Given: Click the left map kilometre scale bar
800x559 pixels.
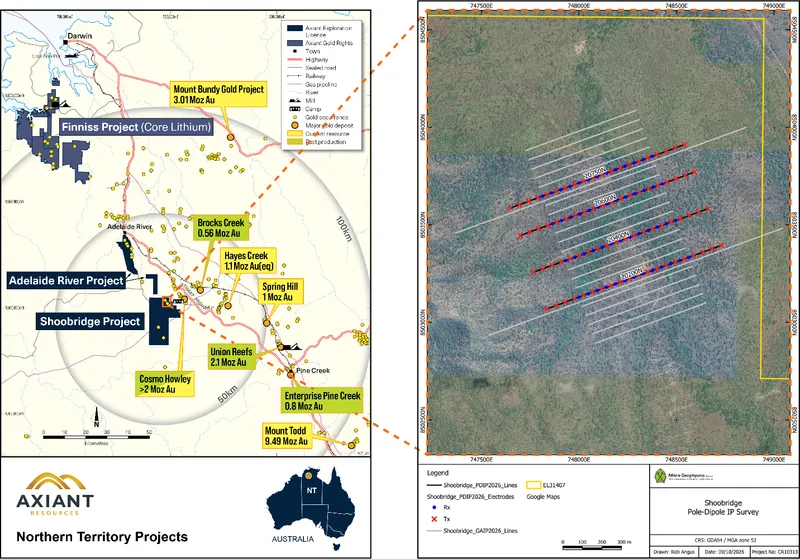Looking at the screenshot, I should 97,437.
